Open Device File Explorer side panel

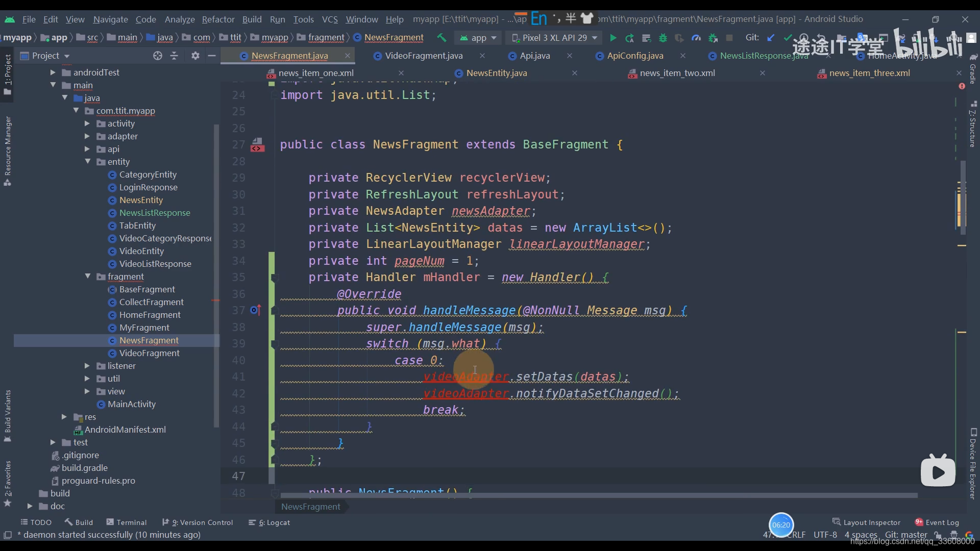click(x=973, y=464)
